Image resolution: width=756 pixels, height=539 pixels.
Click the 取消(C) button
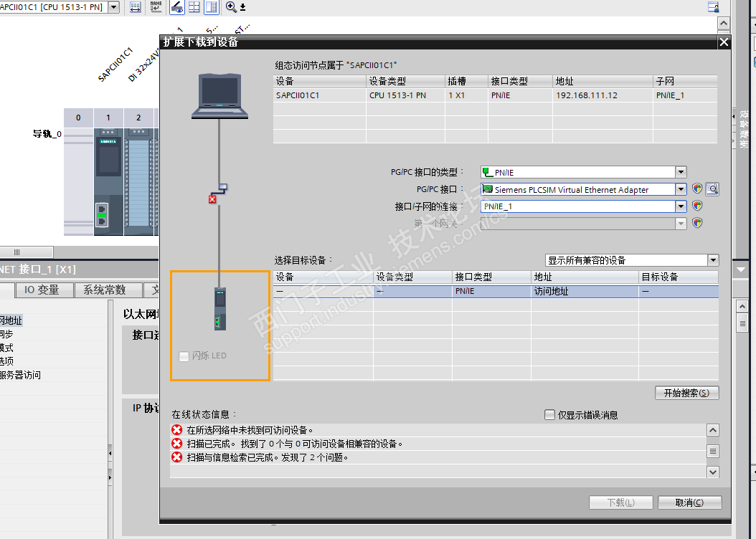pyautogui.click(x=689, y=502)
